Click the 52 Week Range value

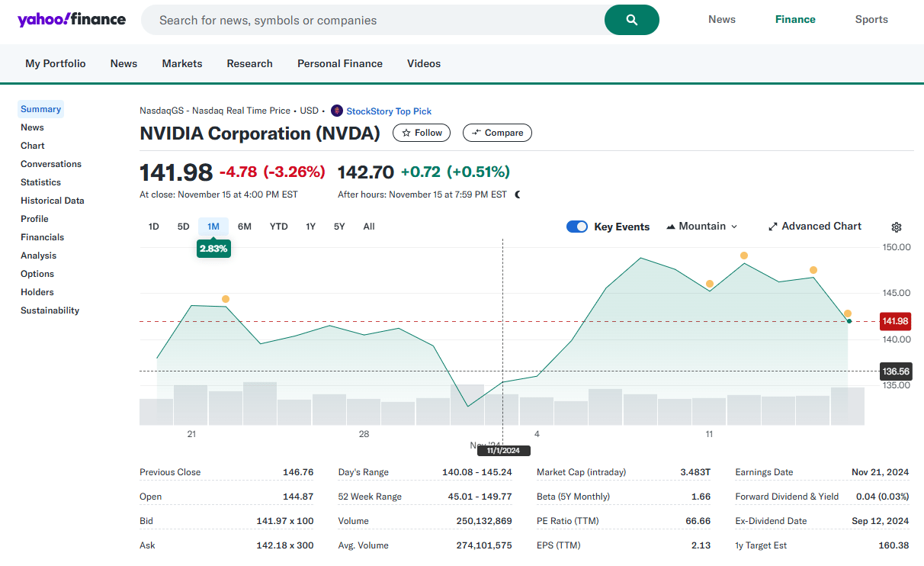click(480, 497)
